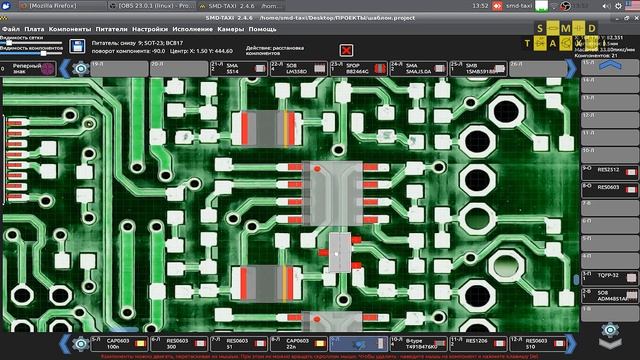The width and height of the screenshot is (640, 360).
Task: Save the project with the floppy disk icon
Action: pyautogui.click(x=77, y=46)
